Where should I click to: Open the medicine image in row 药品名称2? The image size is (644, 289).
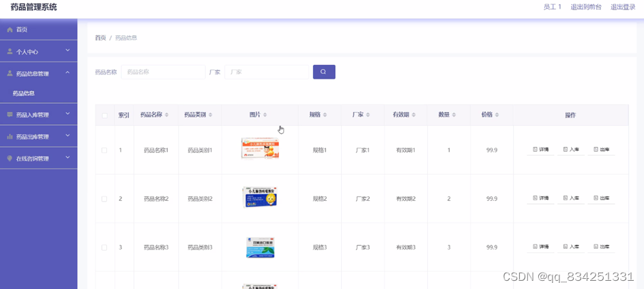[260, 197]
